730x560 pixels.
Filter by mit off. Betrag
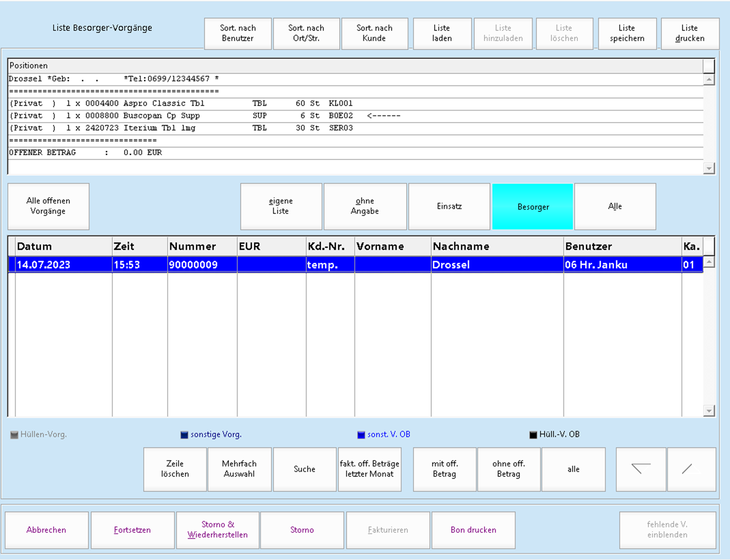click(445, 469)
